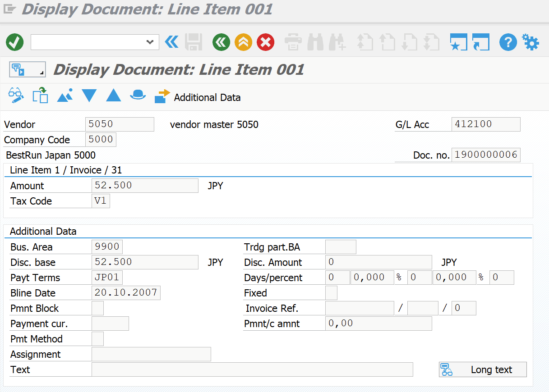Jump to previous item with blue up triangle
Viewport: 549px width, 392px height.
click(x=113, y=96)
